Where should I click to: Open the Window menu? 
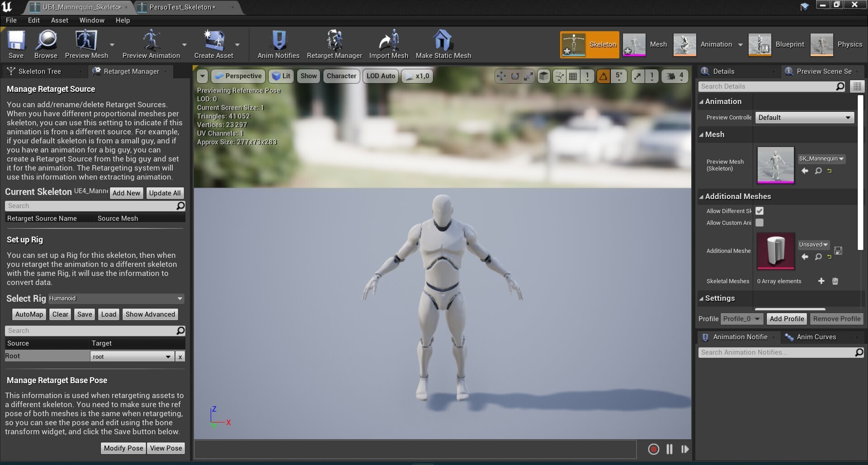tap(92, 20)
